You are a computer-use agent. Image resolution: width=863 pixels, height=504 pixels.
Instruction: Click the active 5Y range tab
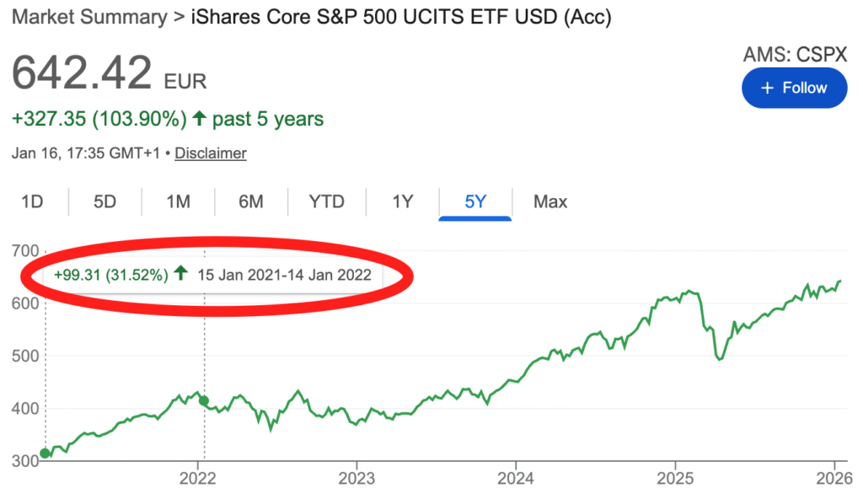475,201
